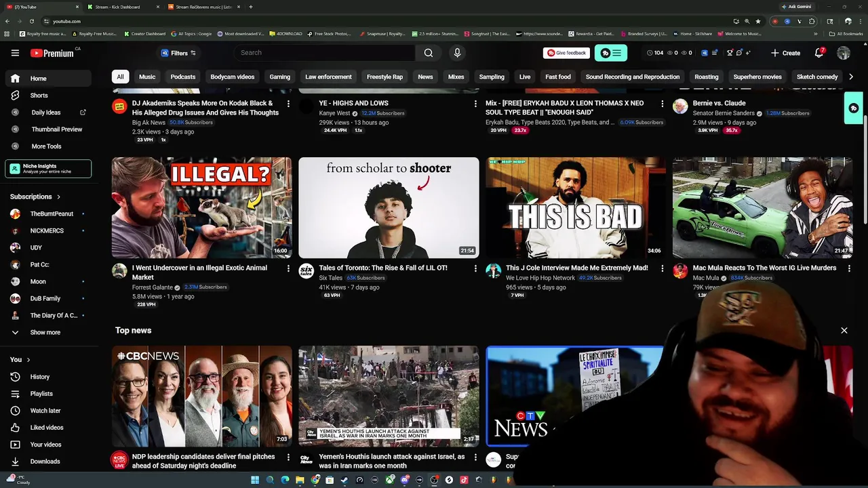Start voice search with microphone icon
This screenshot has width=868, height=488.
coord(457,53)
